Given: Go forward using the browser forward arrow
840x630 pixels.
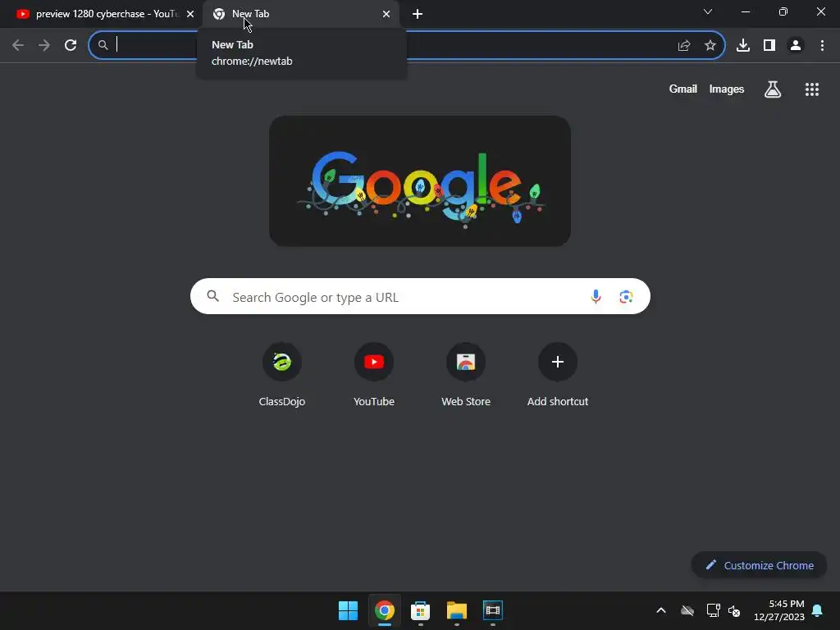Looking at the screenshot, I should pos(44,46).
